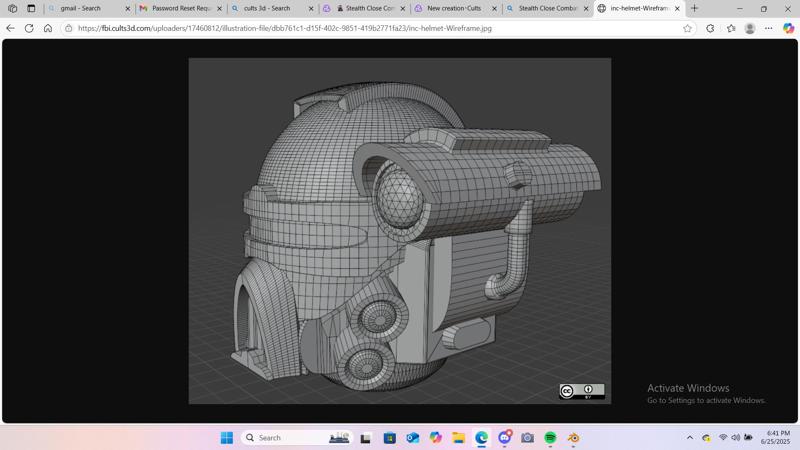
Task: Refresh the current page
Action: pyautogui.click(x=29, y=28)
